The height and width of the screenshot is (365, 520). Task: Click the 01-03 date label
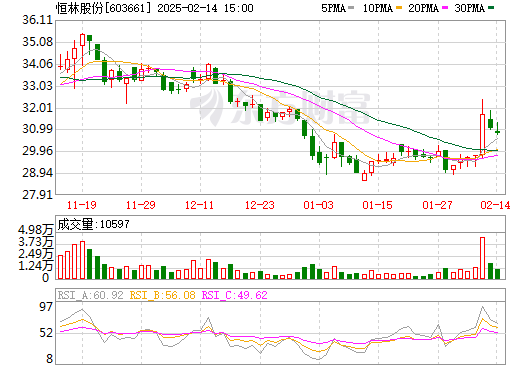click(x=318, y=205)
